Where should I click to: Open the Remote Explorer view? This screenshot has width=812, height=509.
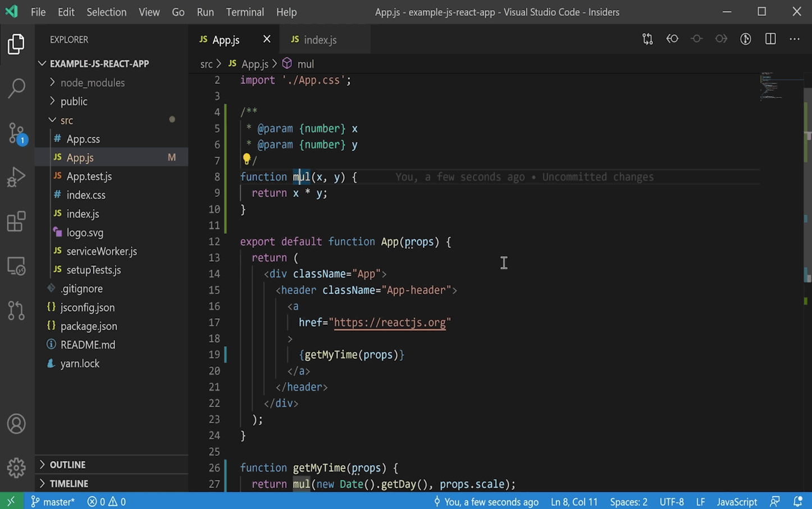point(16,266)
